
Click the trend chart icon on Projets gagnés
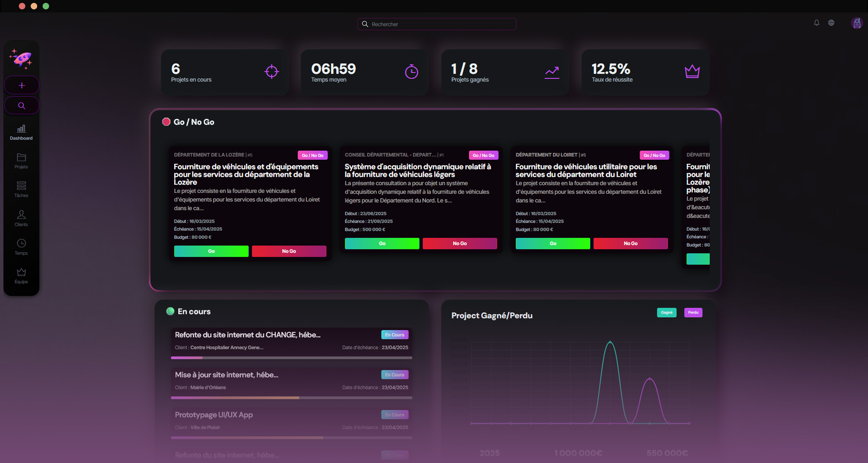pos(552,72)
